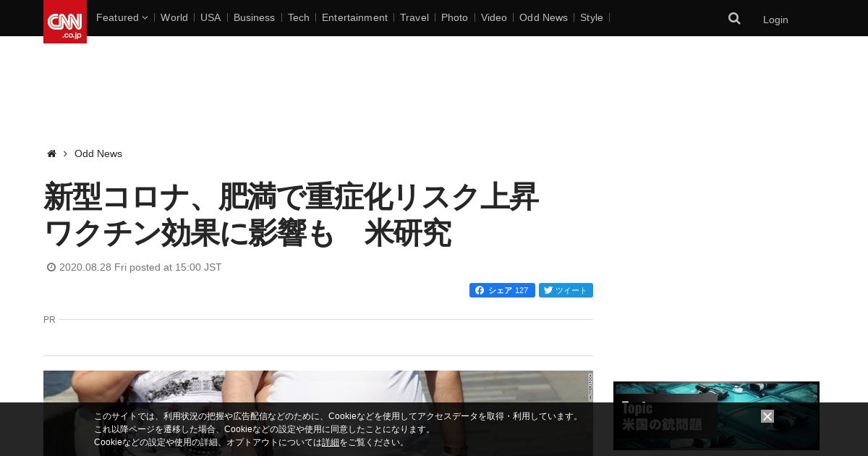Share article via Facebook シェア button
The image size is (868, 456).
[x=502, y=290]
